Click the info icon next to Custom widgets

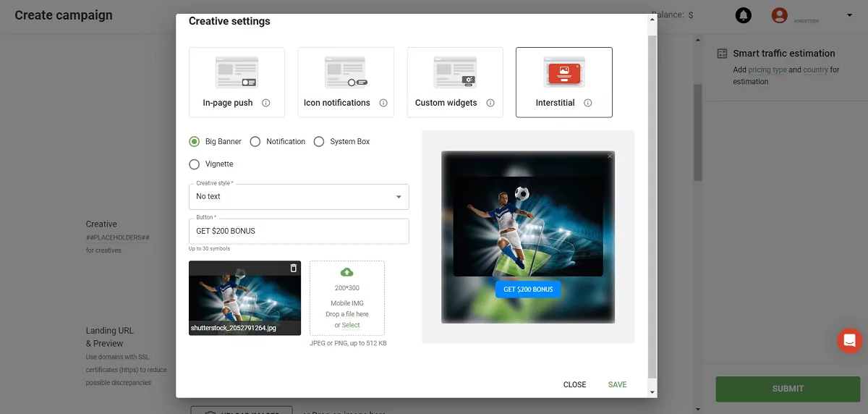(490, 103)
